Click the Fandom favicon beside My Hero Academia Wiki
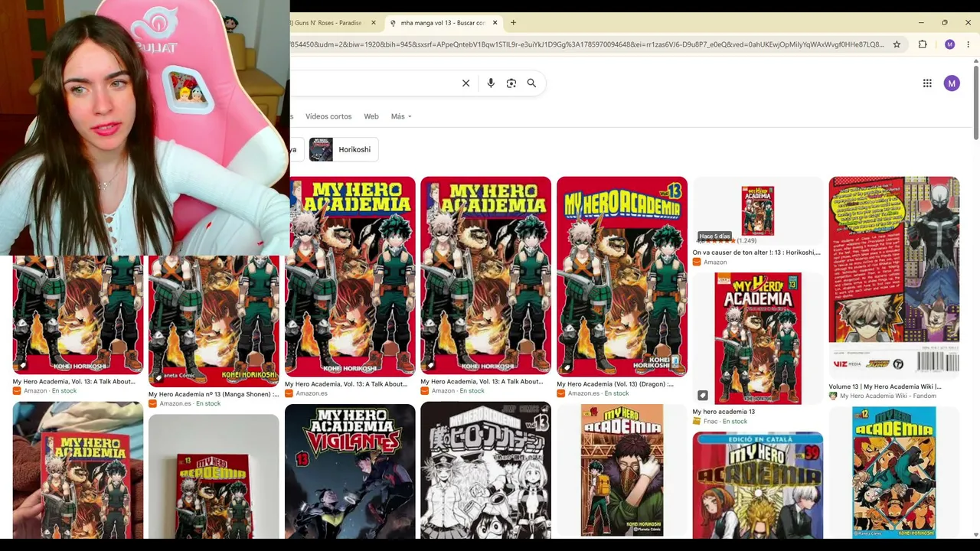This screenshot has height=551, width=980. click(833, 396)
